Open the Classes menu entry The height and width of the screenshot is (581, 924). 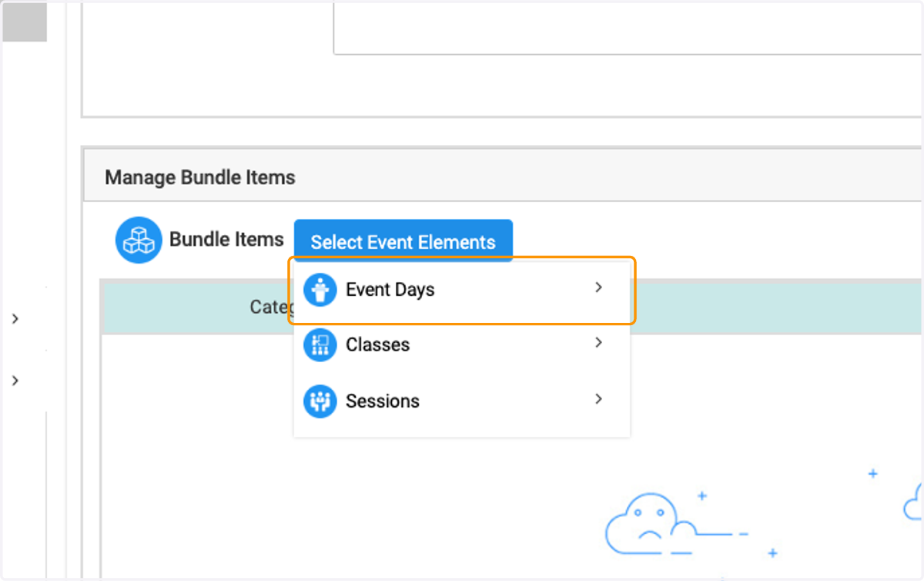click(x=462, y=344)
